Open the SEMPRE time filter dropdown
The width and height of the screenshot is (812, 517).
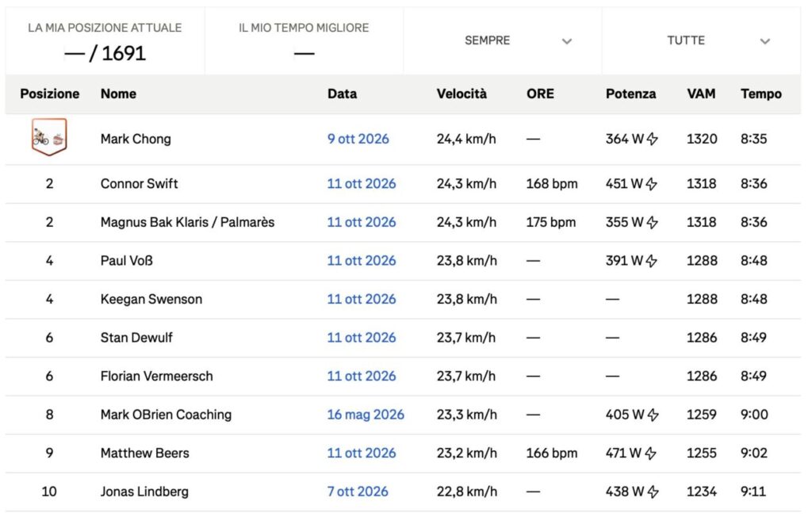point(502,40)
